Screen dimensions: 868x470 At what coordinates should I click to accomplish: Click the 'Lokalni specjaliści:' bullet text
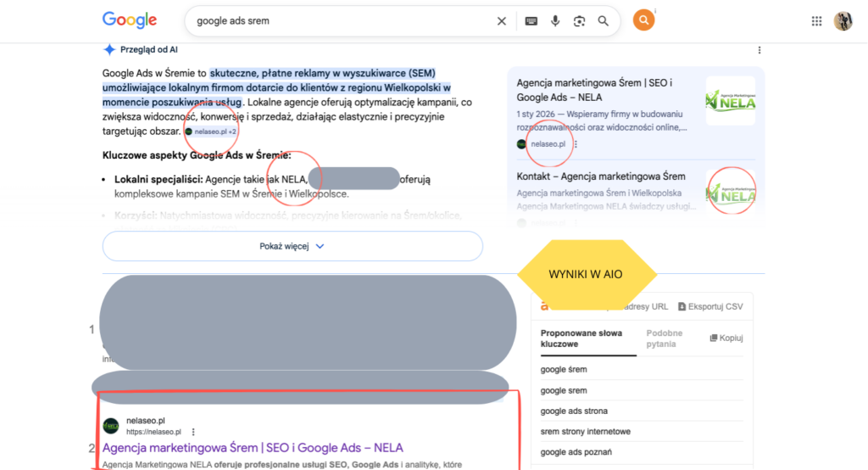pyautogui.click(x=159, y=179)
